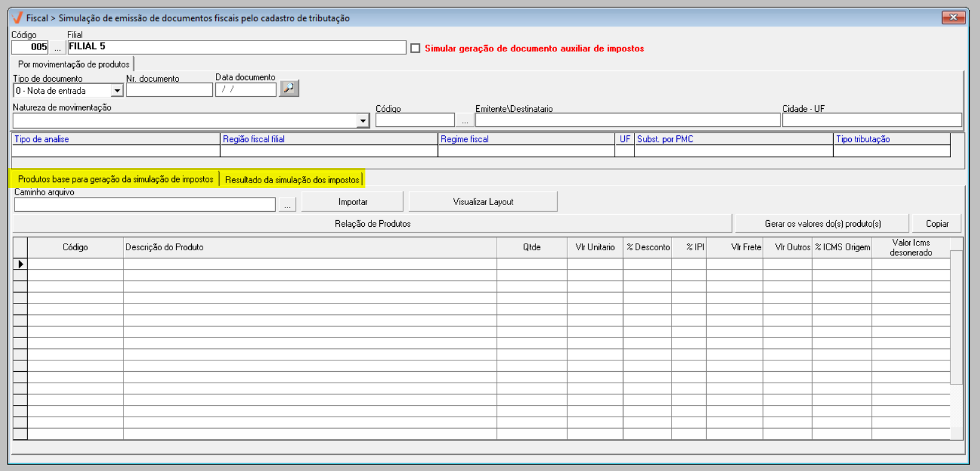This screenshot has height=471, width=980.
Task: Focus the Nr. documento input field
Action: pyautogui.click(x=169, y=90)
